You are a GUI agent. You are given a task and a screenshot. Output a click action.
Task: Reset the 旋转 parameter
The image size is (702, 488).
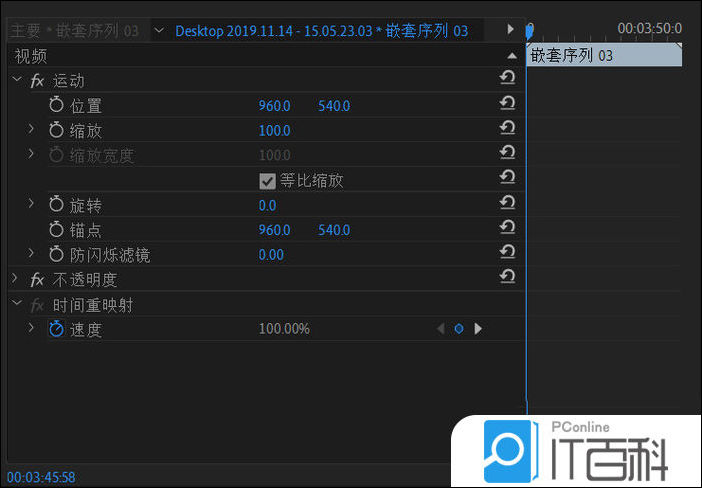508,203
